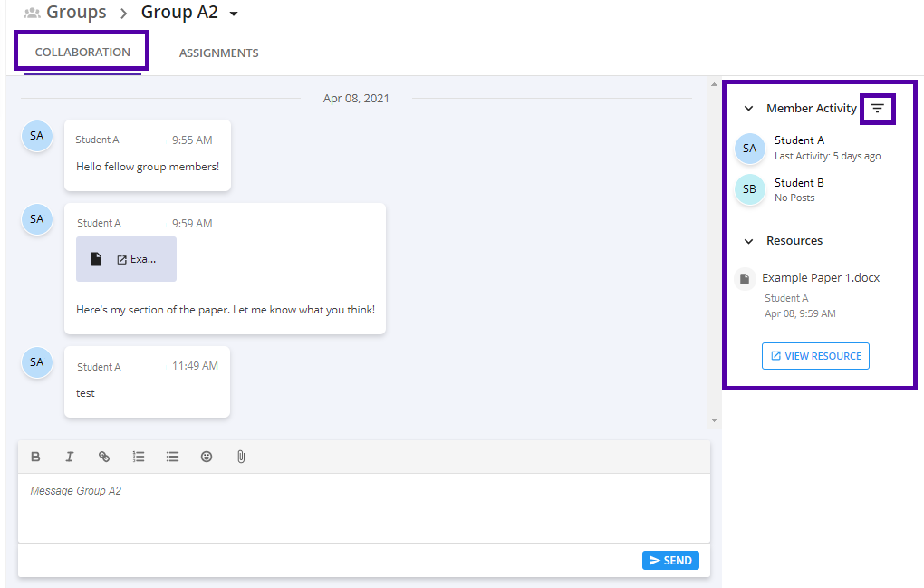Insert a hyperlink into the message
Image resolution: width=924 pixels, height=588 pixels.
pyautogui.click(x=103, y=457)
